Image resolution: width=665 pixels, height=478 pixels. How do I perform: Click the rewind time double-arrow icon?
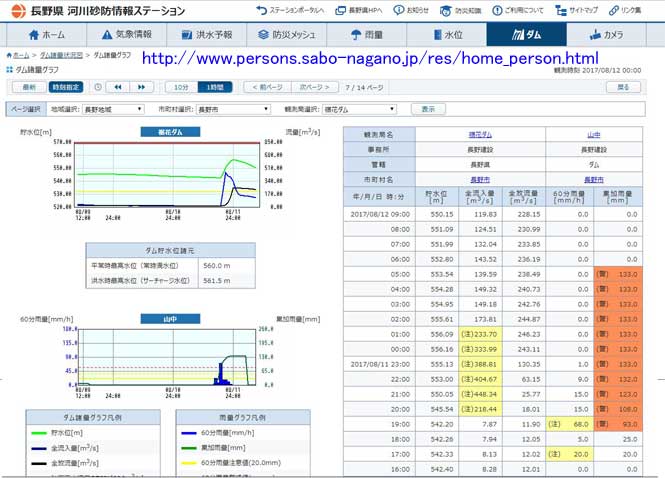tap(116, 87)
